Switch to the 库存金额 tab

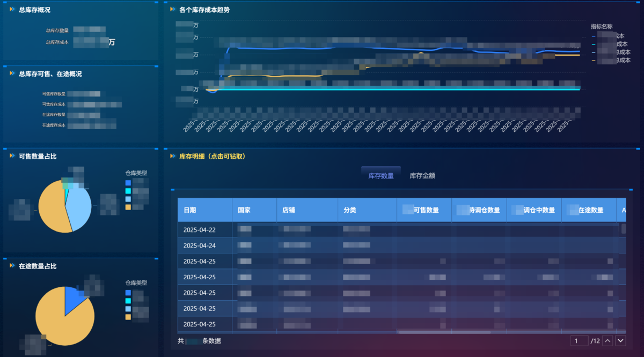click(422, 175)
